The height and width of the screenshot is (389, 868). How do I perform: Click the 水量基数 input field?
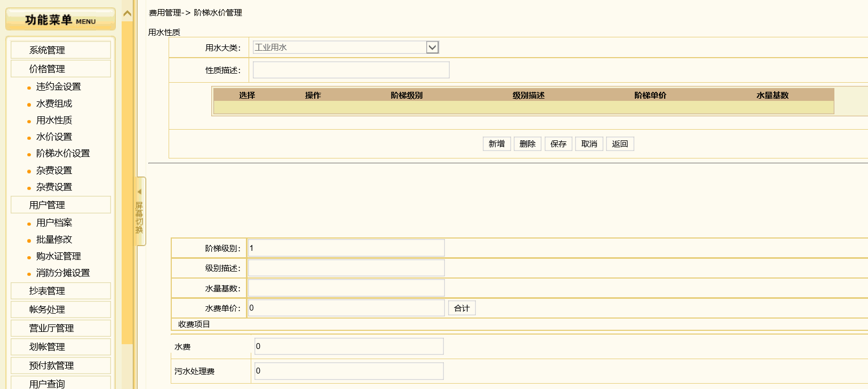346,288
